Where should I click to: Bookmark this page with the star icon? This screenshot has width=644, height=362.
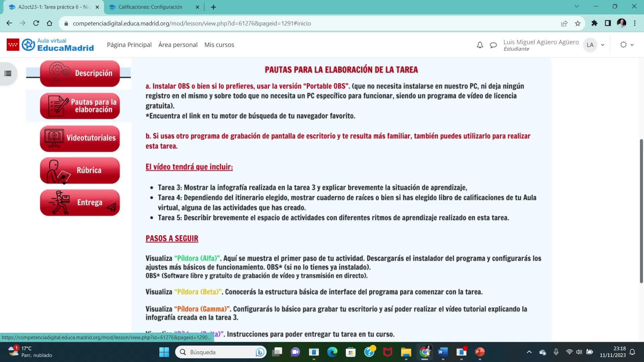(x=578, y=23)
